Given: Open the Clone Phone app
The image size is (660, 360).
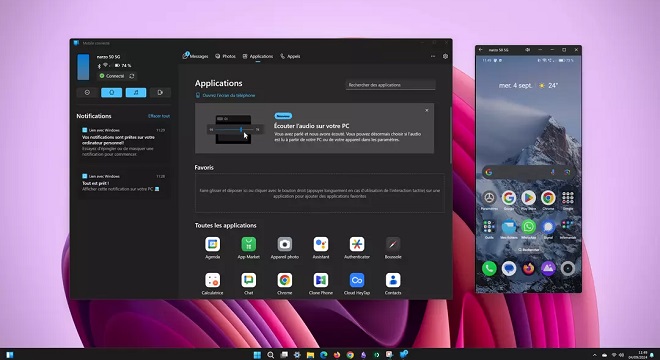Looking at the screenshot, I should point(321,283).
